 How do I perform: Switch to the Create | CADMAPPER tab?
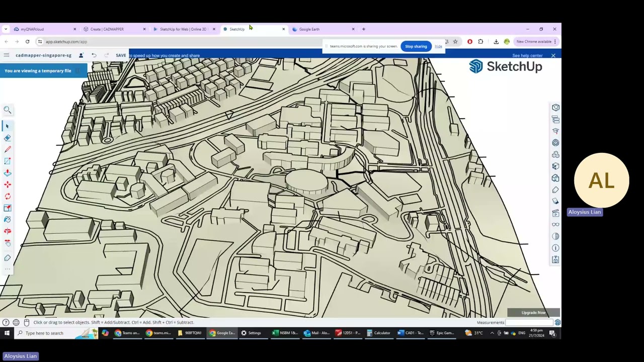115,29
